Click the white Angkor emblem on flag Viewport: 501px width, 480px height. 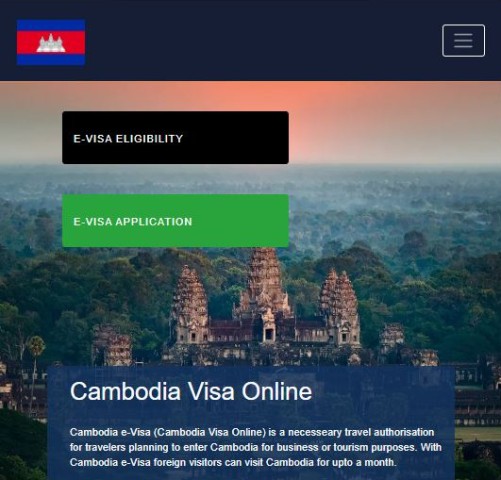(51, 43)
